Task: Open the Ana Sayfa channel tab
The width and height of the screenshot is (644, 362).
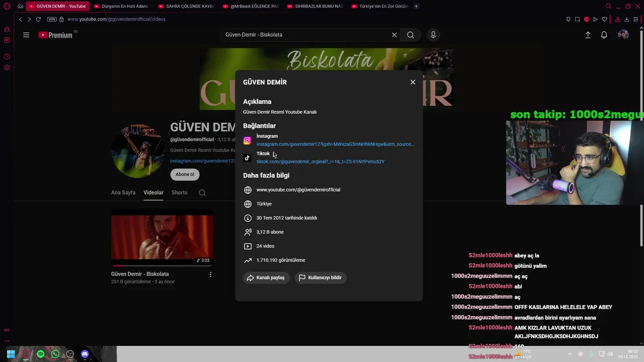Action: click(123, 193)
